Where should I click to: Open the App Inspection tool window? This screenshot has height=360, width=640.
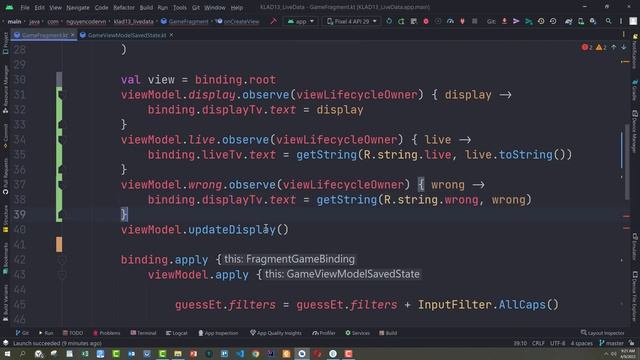(x=218, y=333)
